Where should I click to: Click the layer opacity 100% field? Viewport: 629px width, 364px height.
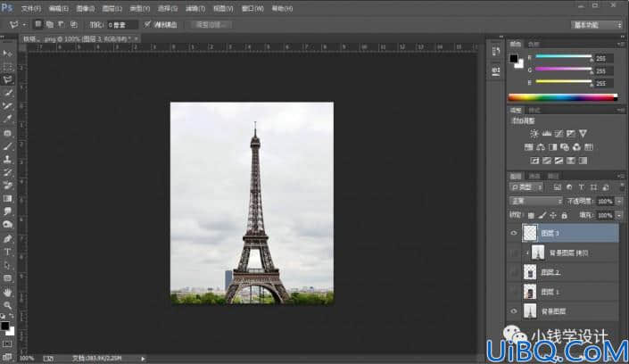pos(605,201)
